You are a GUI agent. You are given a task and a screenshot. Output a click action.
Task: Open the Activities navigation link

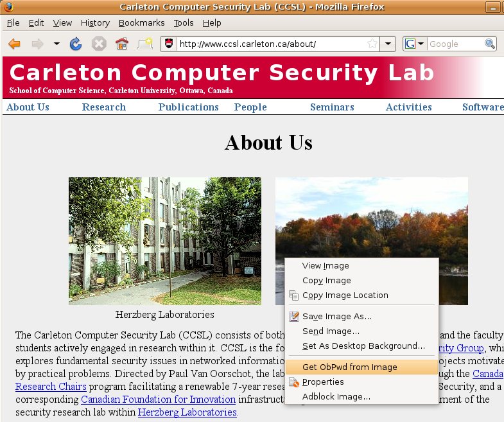coord(408,107)
